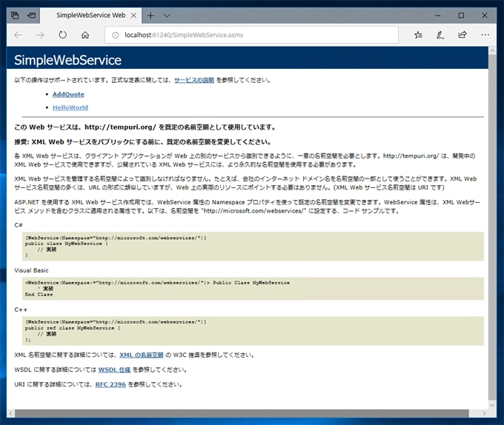Go to the home page
Image resolution: width=504 pixels, height=425 pixels.
pyautogui.click(x=85, y=35)
